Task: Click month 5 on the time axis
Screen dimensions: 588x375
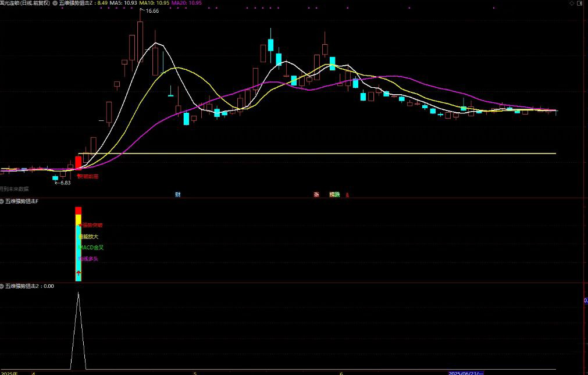Action: pos(195,373)
